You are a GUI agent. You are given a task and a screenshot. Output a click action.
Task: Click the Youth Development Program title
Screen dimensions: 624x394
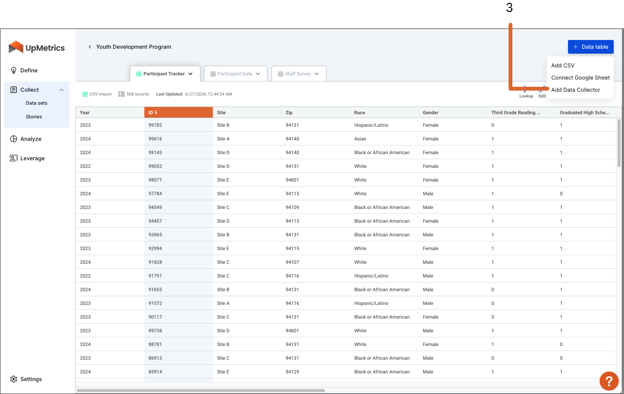[134, 47]
